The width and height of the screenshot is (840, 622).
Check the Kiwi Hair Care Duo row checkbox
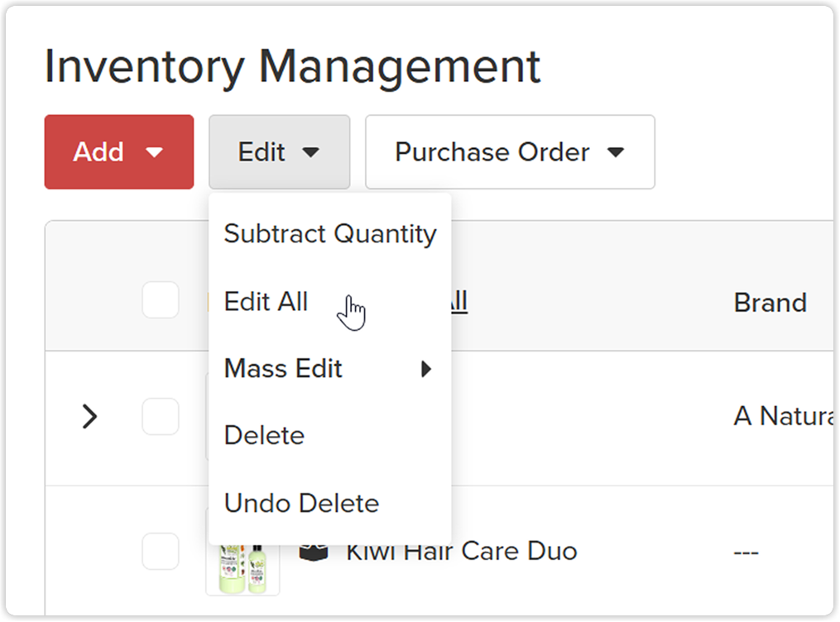click(161, 552)
